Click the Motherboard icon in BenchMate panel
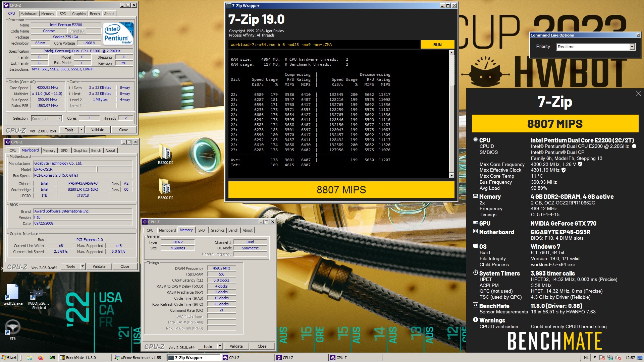Screen dimensions: 644x362 (x=475, y=232)
